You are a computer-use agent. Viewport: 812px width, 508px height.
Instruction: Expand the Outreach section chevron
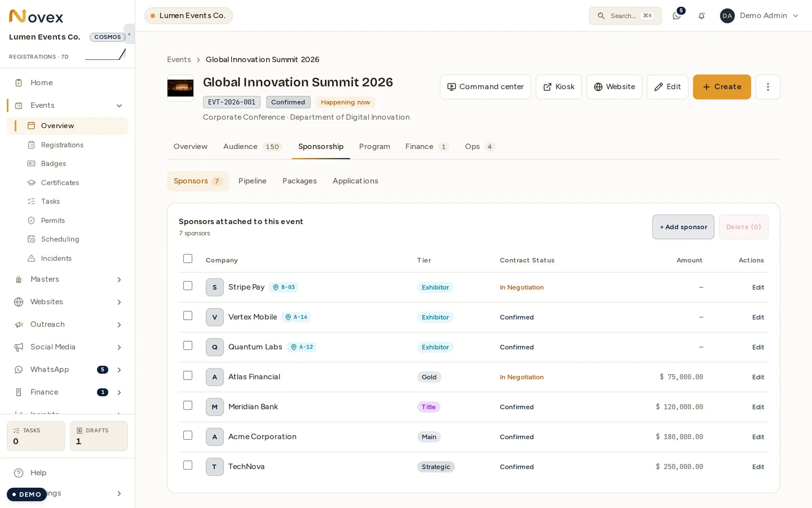(x=119, y=325)
